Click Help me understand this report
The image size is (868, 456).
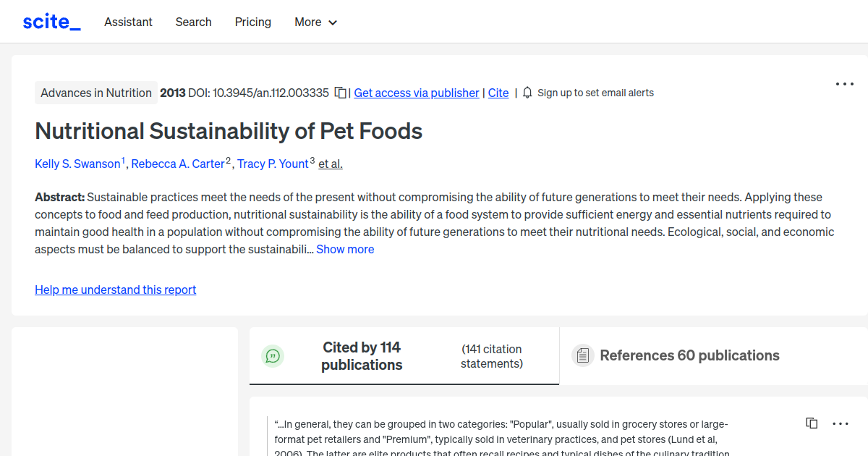pyautogui.click(x=115, y=290)
